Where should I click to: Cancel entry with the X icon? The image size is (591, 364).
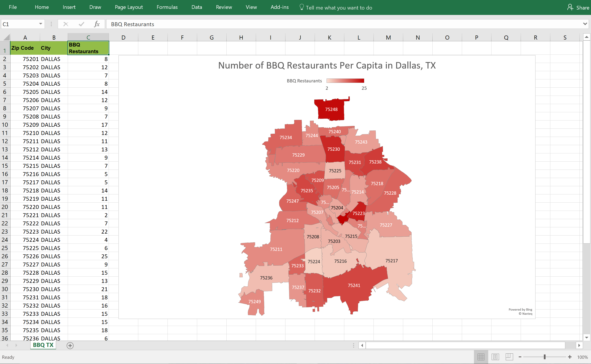pyautogui.click(x=66, y=24)
